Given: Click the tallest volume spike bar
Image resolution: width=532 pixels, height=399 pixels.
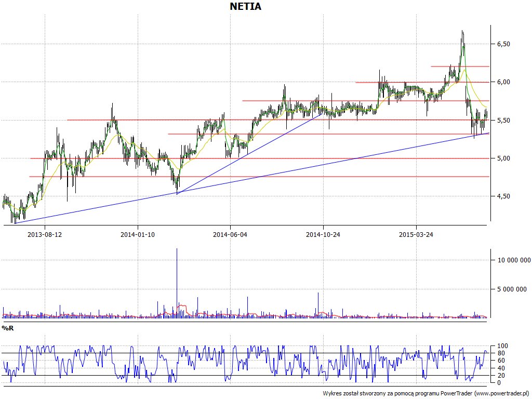Looking at the screenshot, I should click(x=177, y=283).
